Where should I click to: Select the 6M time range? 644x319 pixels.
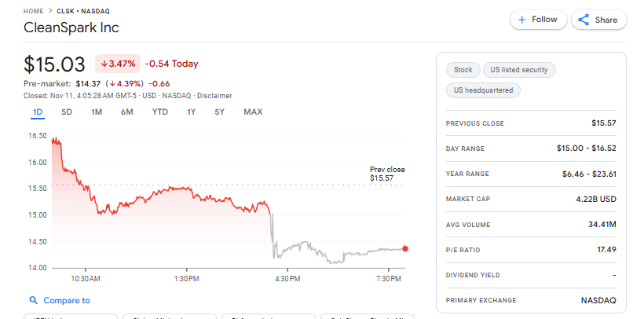click(126, 112)
